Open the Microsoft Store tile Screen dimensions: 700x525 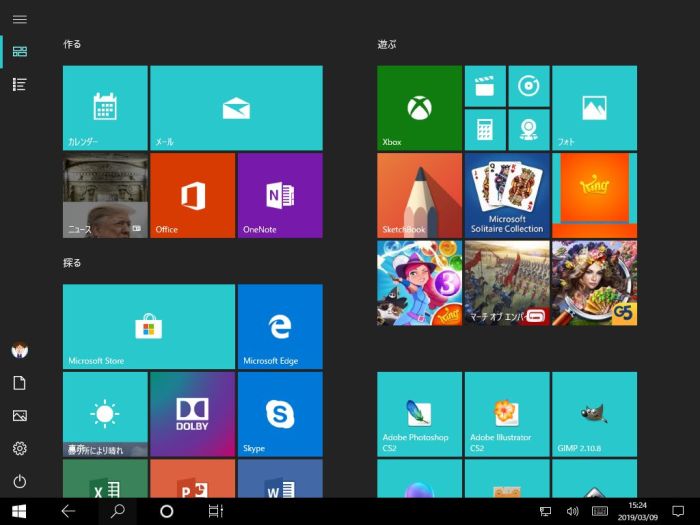[149, 326]
